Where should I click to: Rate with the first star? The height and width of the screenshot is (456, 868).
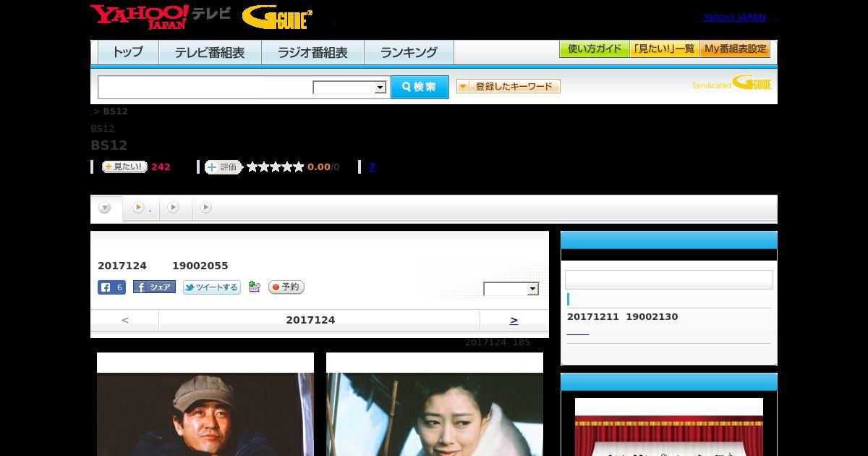coord(252,167)
